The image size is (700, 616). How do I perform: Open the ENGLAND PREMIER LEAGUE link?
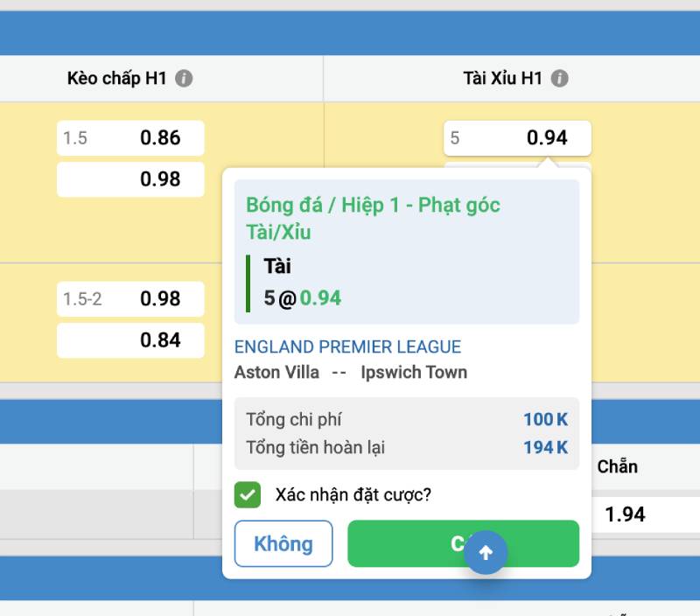pos(347,347)
